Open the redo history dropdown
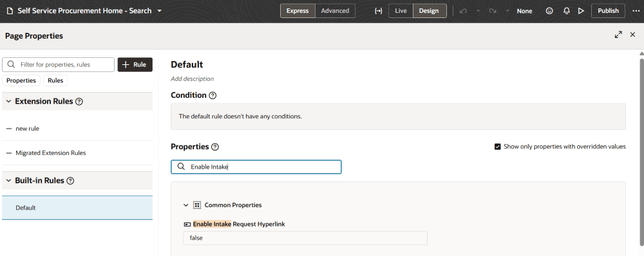644x256 pixels. [x=507, y=11]
